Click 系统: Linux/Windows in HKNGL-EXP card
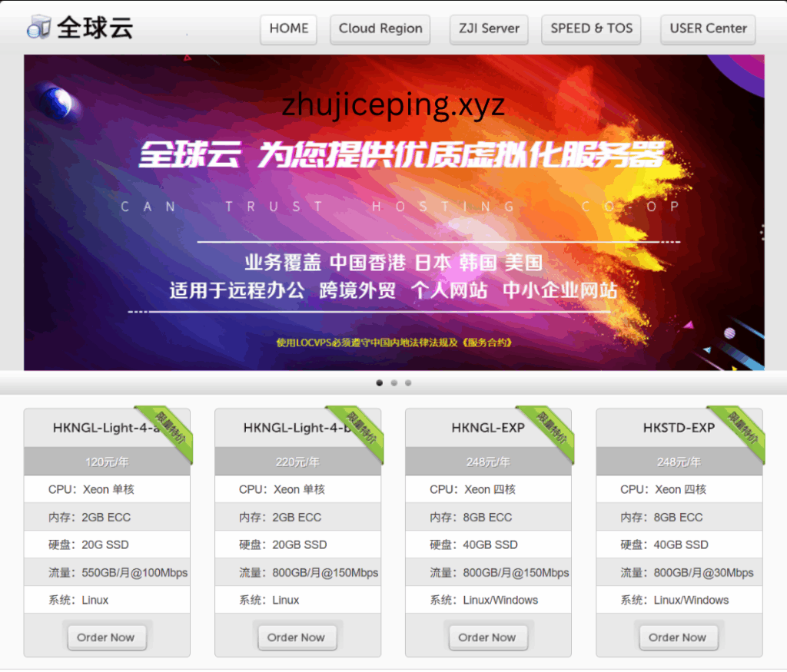Screen dimensions: 787x672 tap(488, 600)
